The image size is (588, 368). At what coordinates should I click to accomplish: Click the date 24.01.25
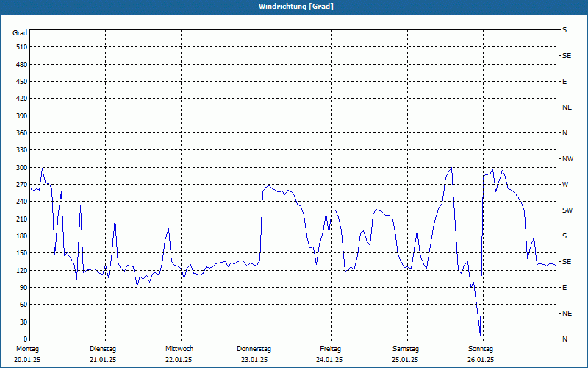click(329, 360)
